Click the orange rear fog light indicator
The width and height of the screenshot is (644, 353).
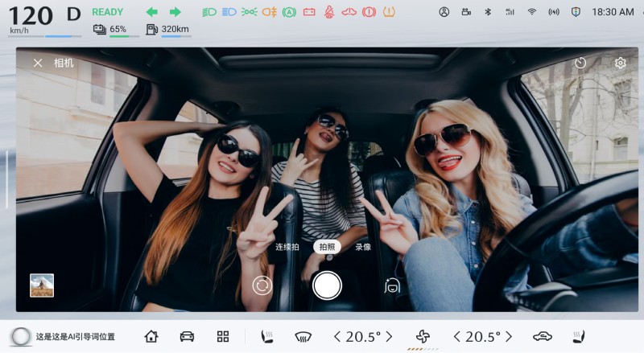click(x=269, y=12)
